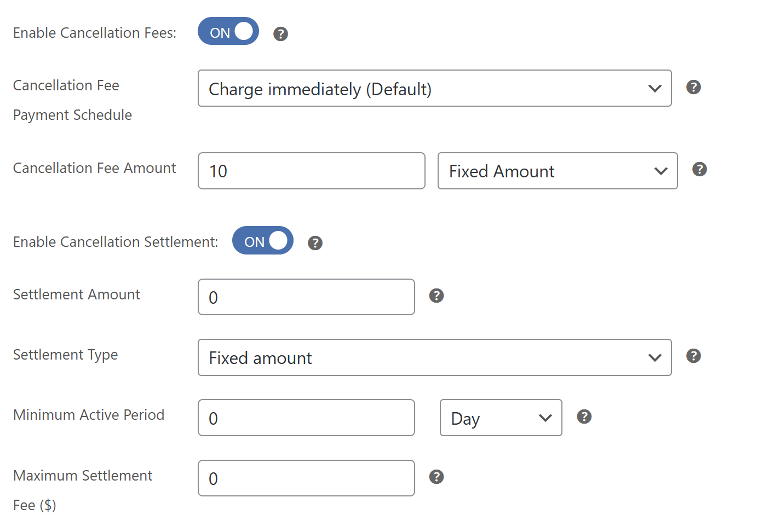Click the Minimum Active Period number field
This screenshot has width=764, height=532.
point(306,418)
